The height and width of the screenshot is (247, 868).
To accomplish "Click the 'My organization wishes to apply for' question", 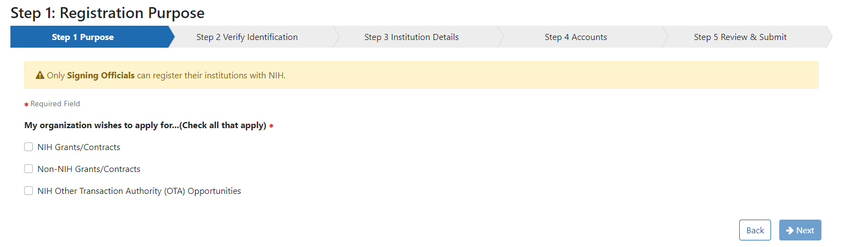I will (145, 125).
